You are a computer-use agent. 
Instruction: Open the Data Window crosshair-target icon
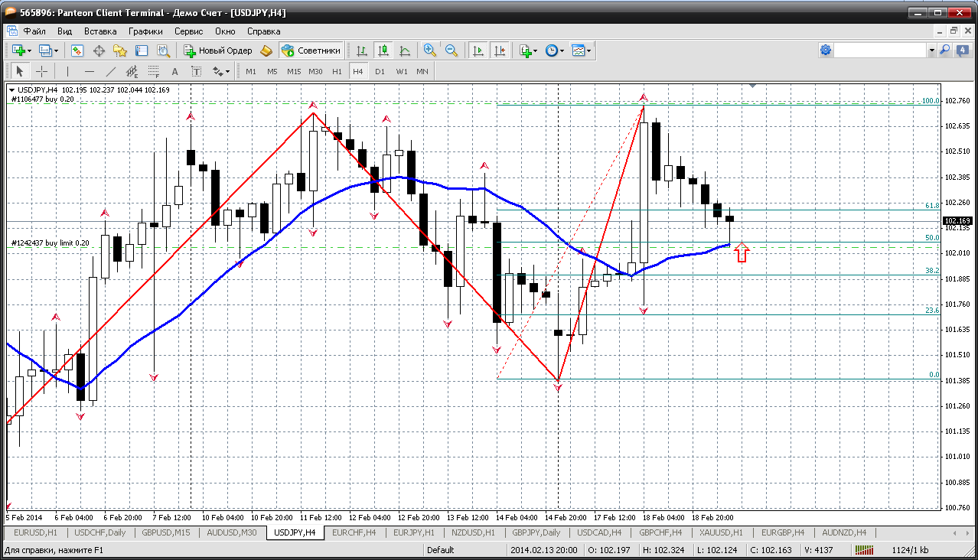(x=99, y=50)
